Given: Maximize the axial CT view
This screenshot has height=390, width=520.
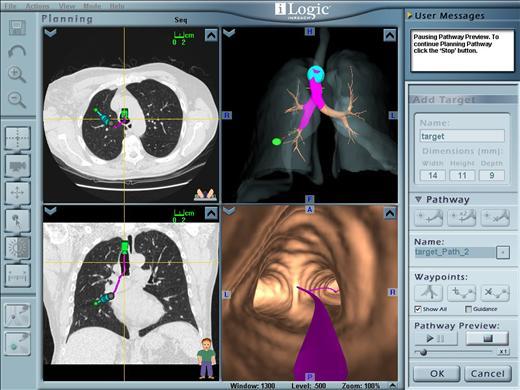Looking at the screenshot, I should click(x=211, y=35).
